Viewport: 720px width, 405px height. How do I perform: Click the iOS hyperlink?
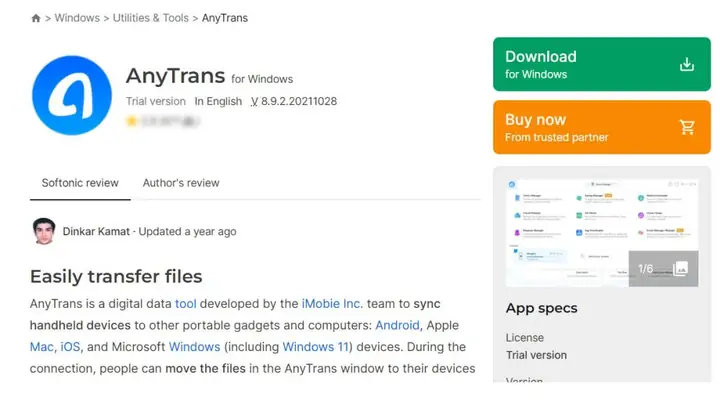[70, 347]
